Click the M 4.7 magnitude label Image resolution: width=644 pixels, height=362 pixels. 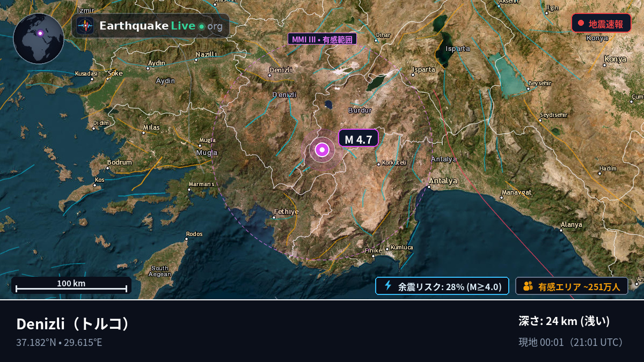(x=358, y=139)
